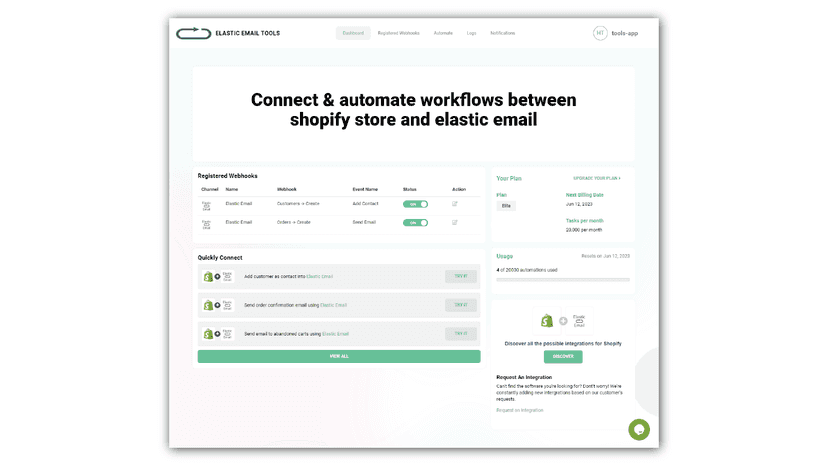Click edit icon for Orders Create webhook
This screenshot has height=466, width=828.
pyautogui.click(x=455, y=222)
